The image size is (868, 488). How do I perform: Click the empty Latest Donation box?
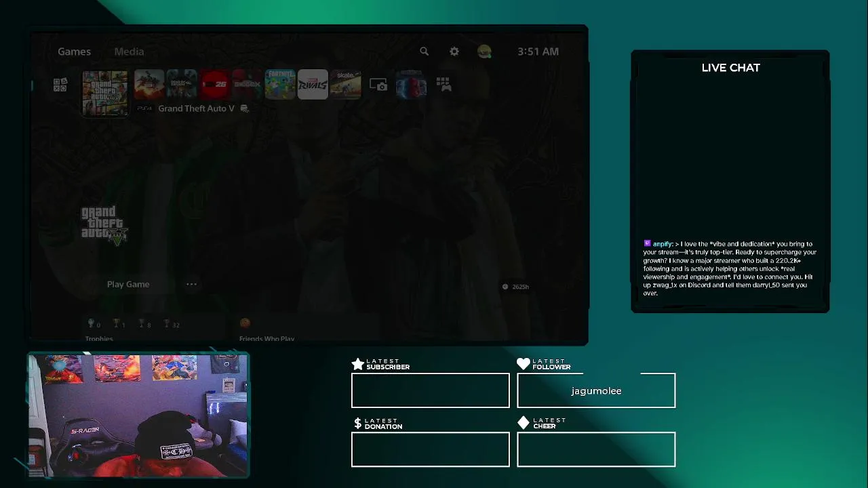431,449
